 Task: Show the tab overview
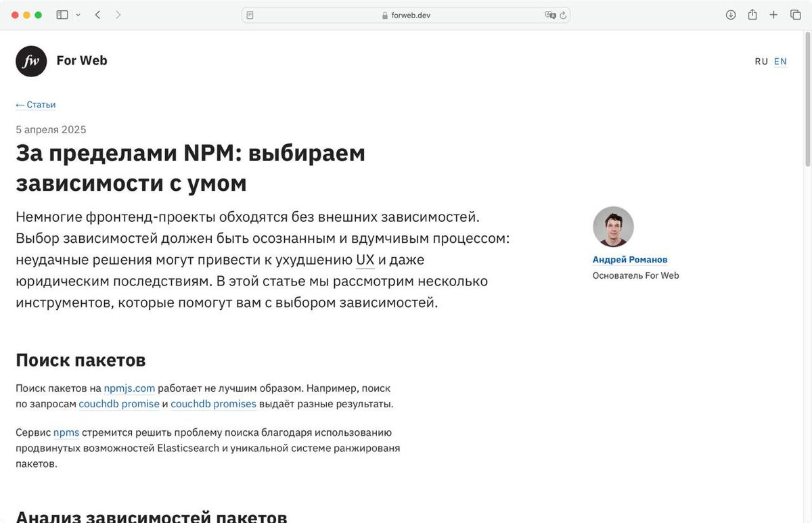(x=796, y=15)
